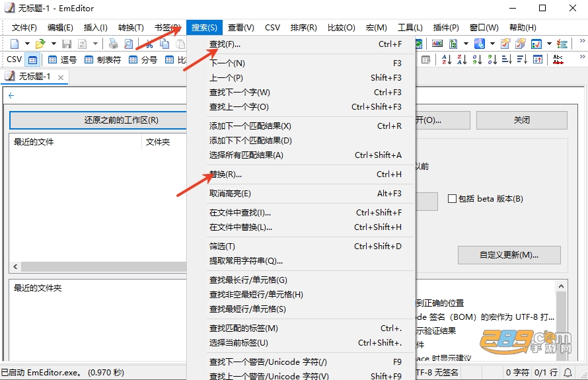Toggle the CSV cell selection mode icon

point(32,59)
